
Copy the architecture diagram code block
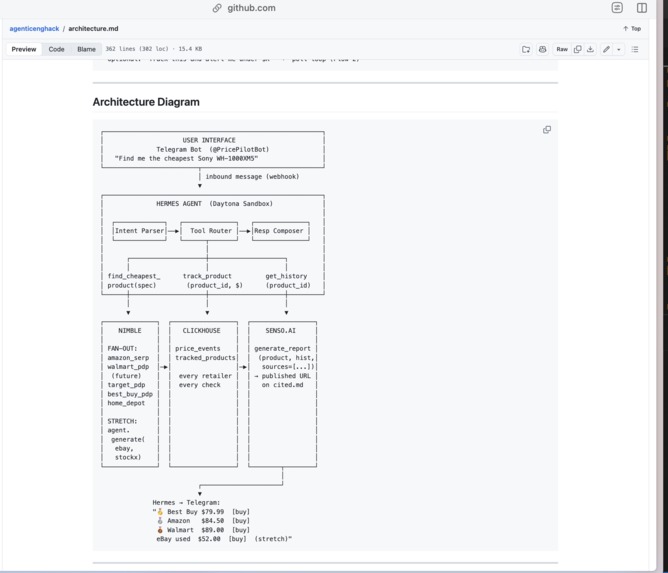(x=547, y=130)
